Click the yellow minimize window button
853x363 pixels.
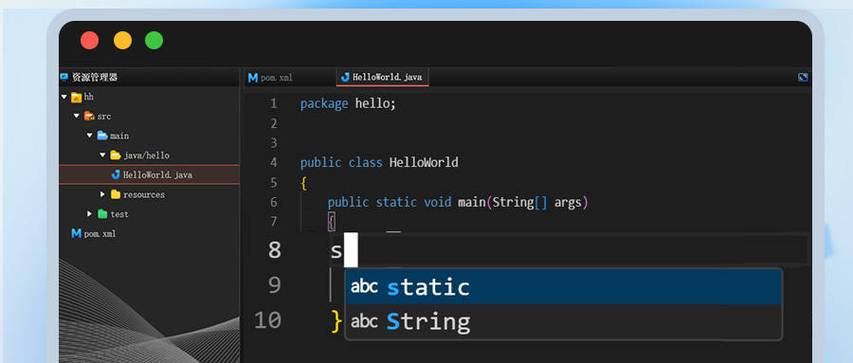coord(122,40)
